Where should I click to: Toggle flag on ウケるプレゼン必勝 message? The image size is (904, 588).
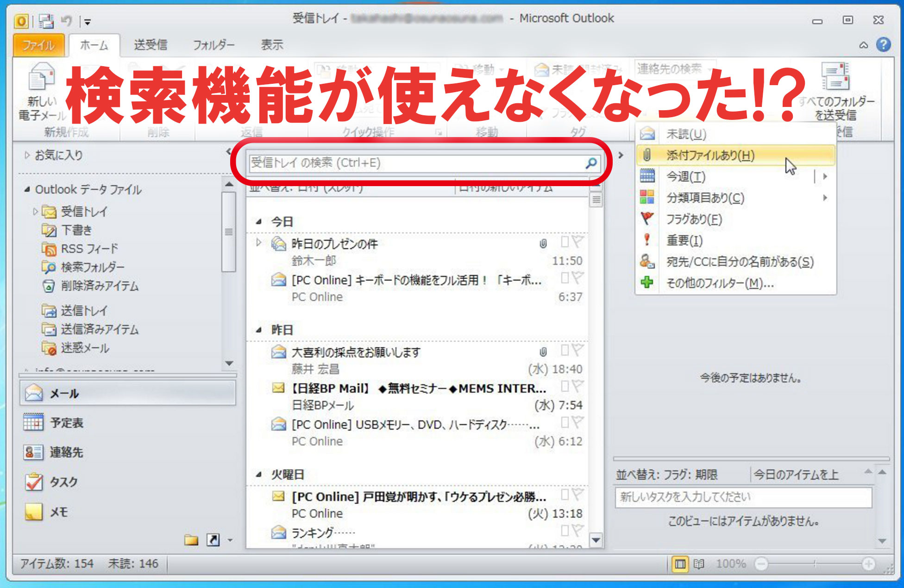pyautogui.click(x=578, y=494)
